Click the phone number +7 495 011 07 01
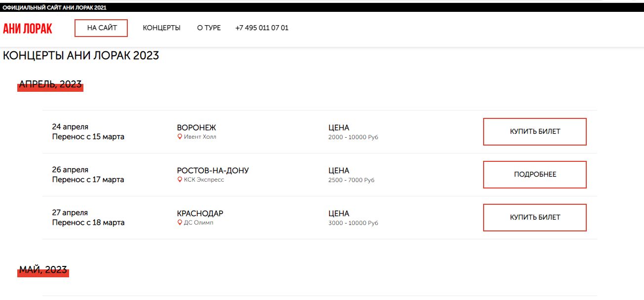Image resolution: width=644 pixels, height=300 pixels. (x=262, y=28)
